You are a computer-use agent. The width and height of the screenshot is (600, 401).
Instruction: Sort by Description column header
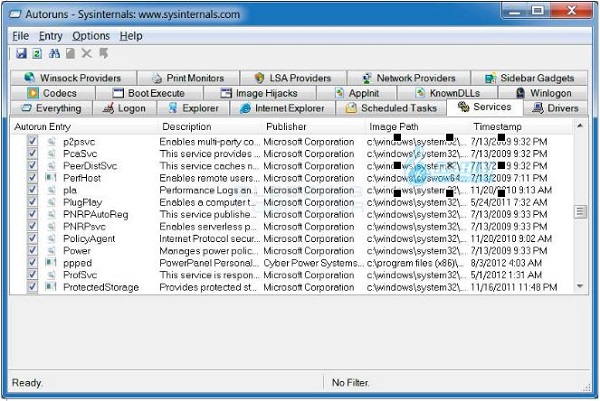(x=210, y=127)
